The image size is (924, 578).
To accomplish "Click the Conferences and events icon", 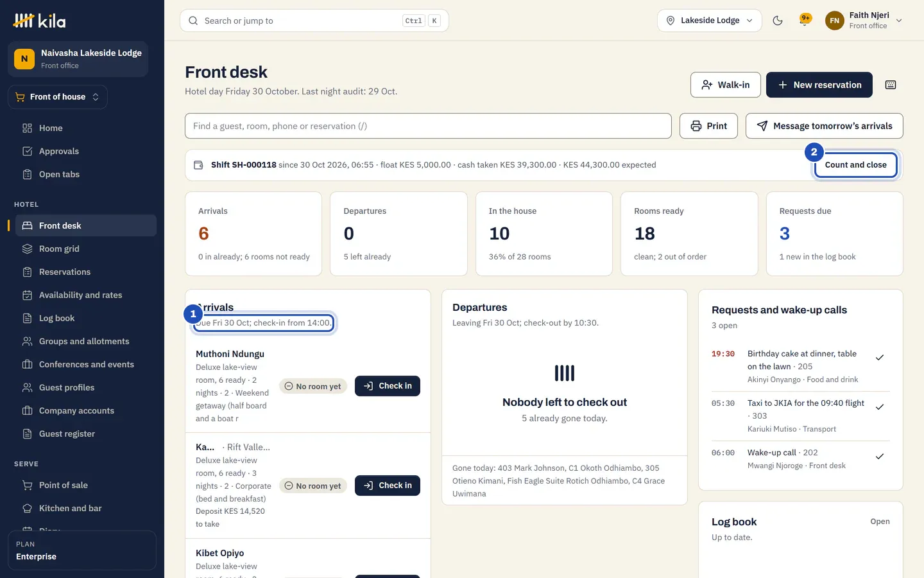I will pyautogui.click(x=27, y=365).
